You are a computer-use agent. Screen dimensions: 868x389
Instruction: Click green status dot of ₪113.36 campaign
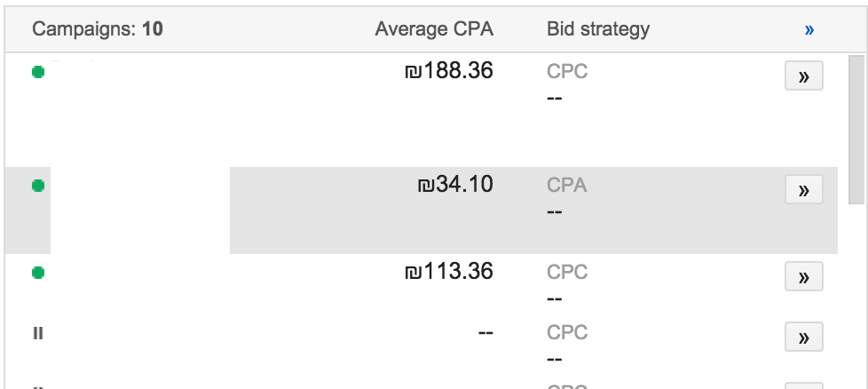point(38,272)
